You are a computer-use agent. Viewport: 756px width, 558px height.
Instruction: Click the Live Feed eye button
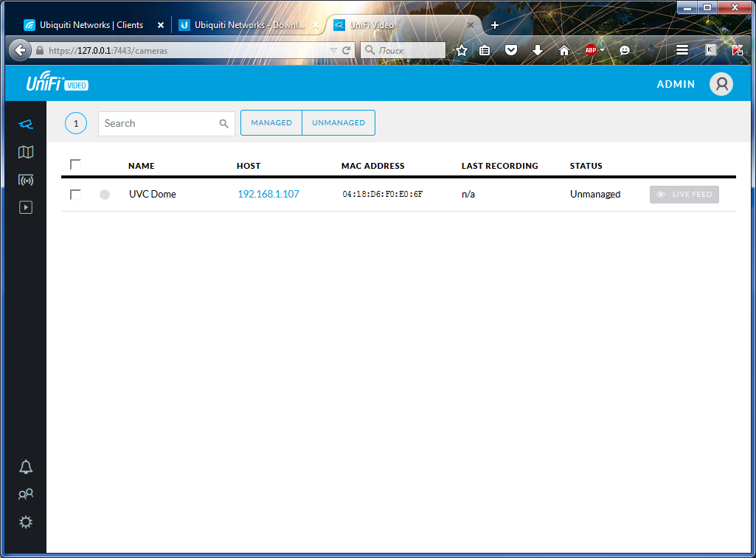[684, 195]
